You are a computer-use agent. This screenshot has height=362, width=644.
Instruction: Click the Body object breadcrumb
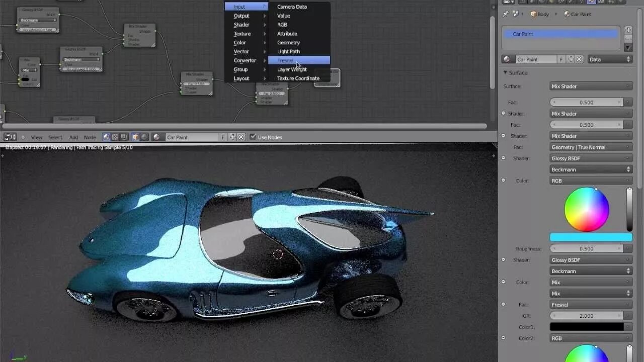pos(540,14)
